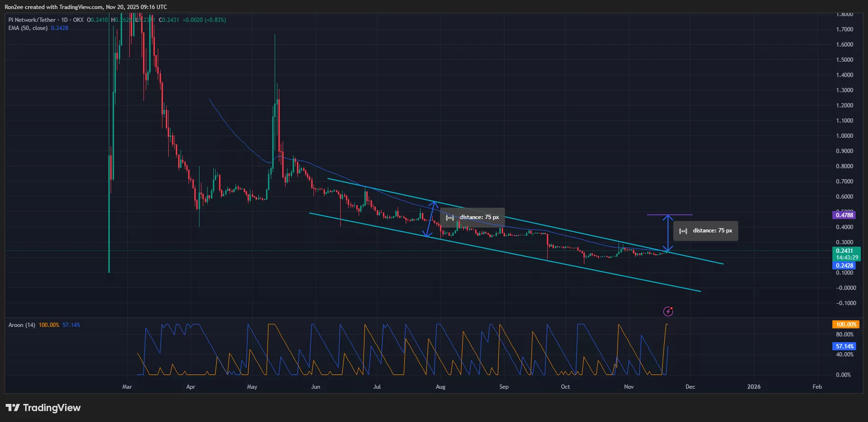This screenshot has height=422, width=868.
Task: Click the blue 57.14% Aroon axis label
Action: pos(845,346)
